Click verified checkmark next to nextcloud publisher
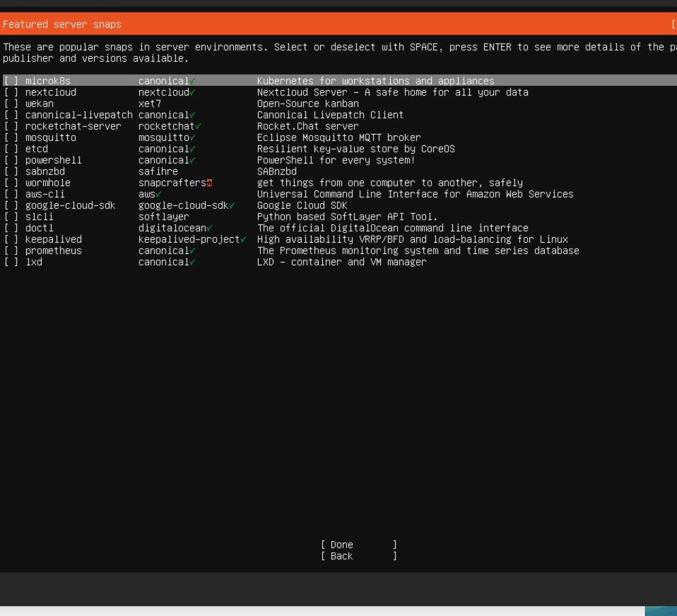Screen dimensions: 677x616 (x=193, y=92)
